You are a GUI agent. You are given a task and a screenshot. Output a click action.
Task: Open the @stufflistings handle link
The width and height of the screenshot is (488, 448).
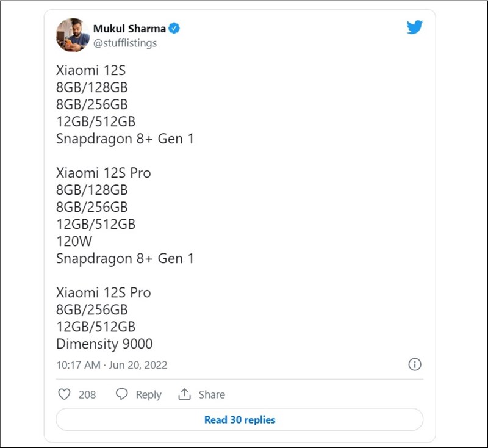(125, 43)
